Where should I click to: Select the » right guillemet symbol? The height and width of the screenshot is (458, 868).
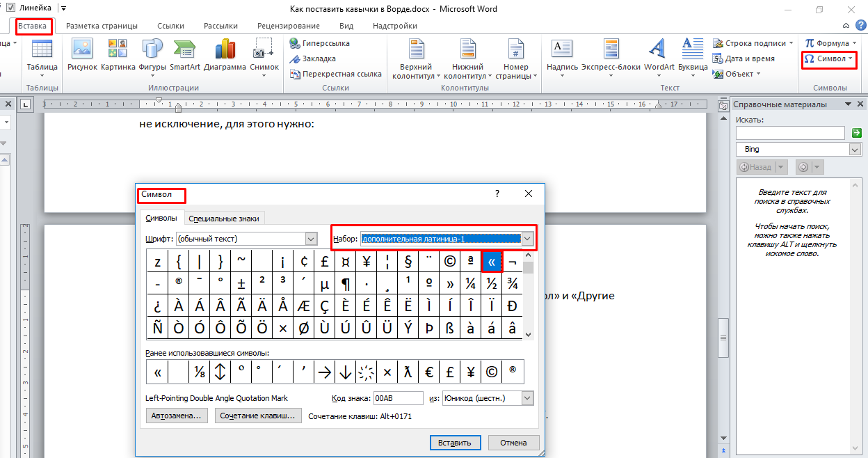click(450, 283)
